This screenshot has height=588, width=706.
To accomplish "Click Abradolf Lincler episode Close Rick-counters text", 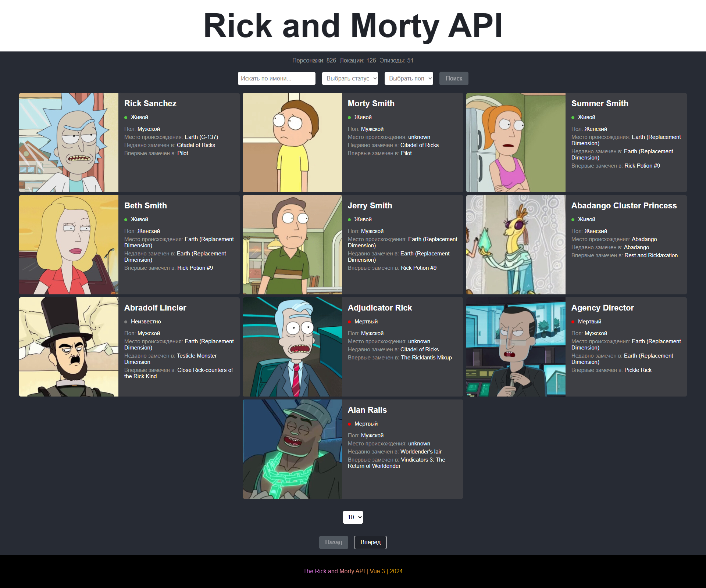I will [x=179, y=373].
